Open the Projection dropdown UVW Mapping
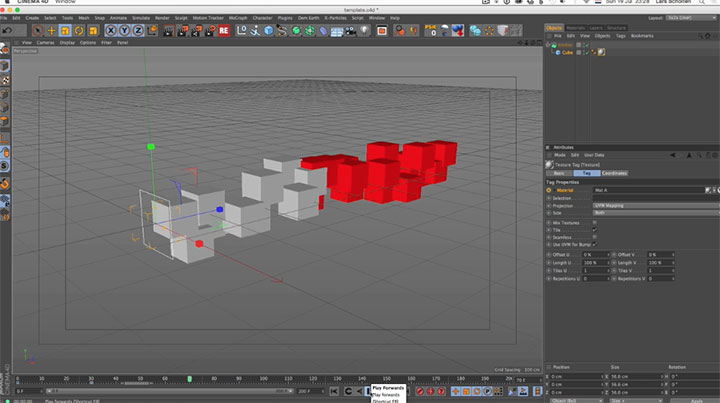 point(656,206)
